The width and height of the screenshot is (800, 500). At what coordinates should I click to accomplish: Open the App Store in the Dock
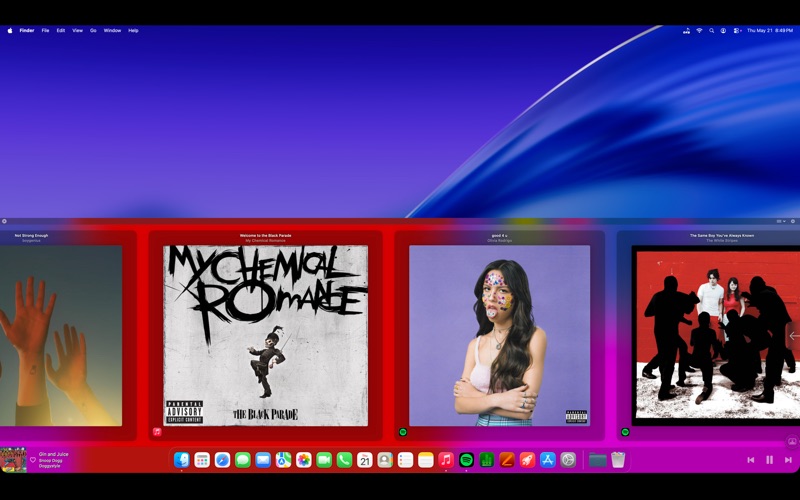[x=547, y=460]
